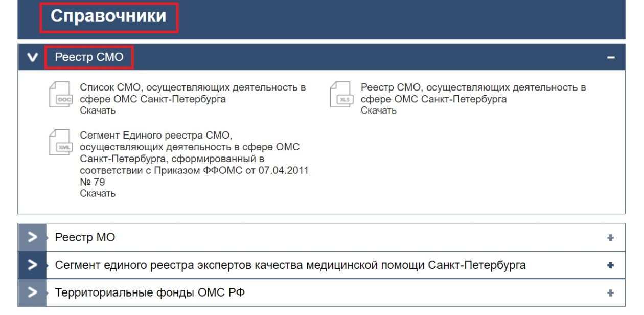Open the DOC file icon for Список СМО
The image size is (644, 315).
(61, 95)
